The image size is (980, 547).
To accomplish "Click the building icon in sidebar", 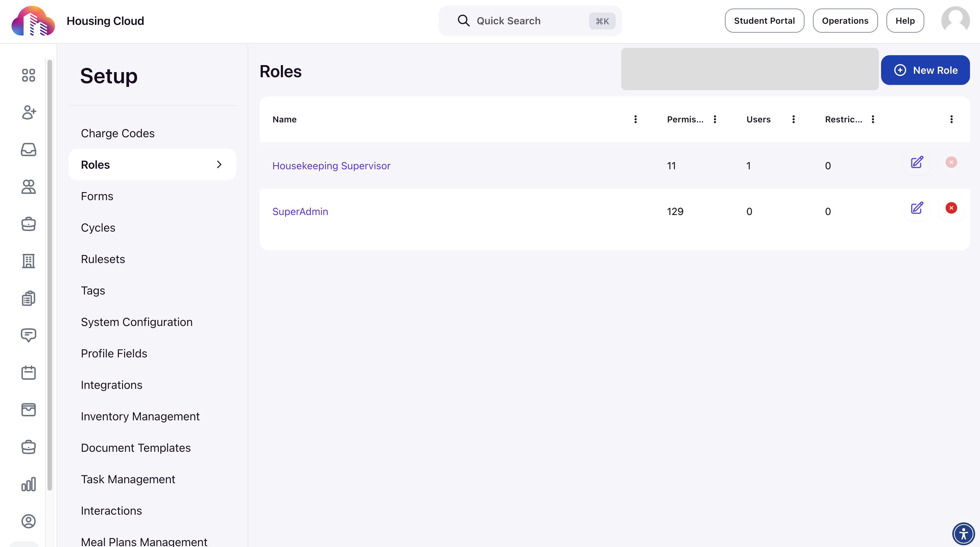I will click(x=29, y=261).
